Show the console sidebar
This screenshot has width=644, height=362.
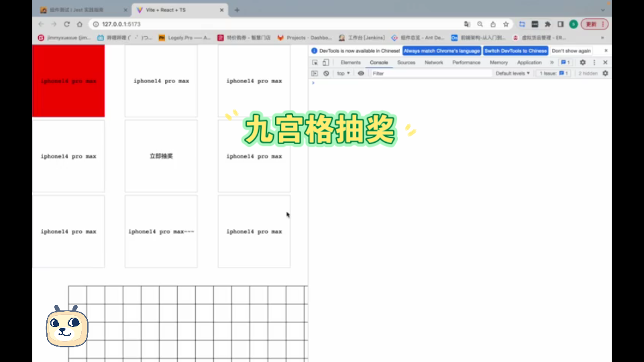[315, 74]
